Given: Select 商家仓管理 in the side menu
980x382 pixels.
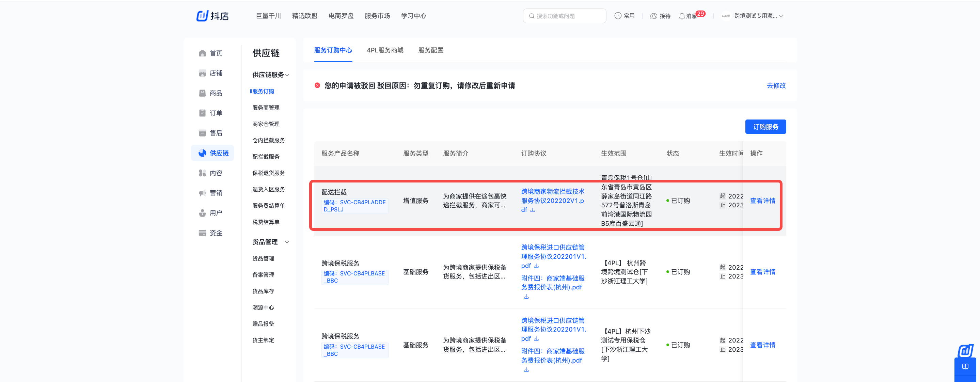Looking at the screenshot, I should [x=266, y=124].
